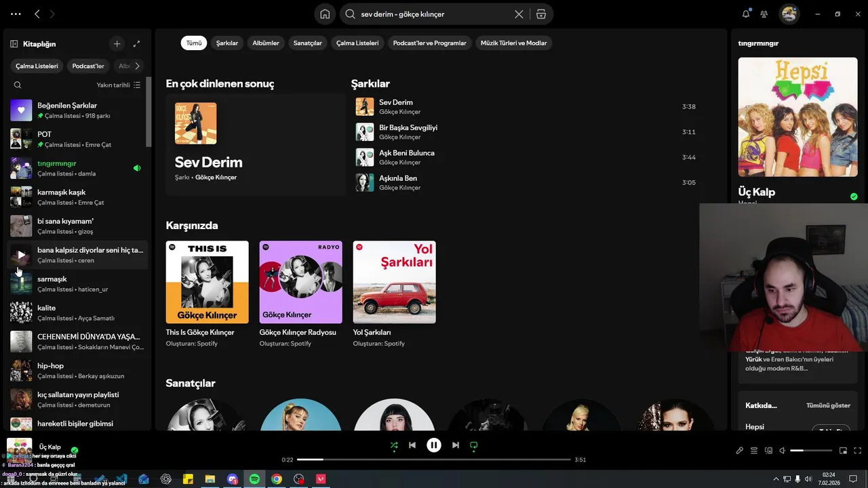The width and height of the screenshot is (868, 488).
Task: Filter library by Çalma Listeleri chip
Action: tap(37, 66)
